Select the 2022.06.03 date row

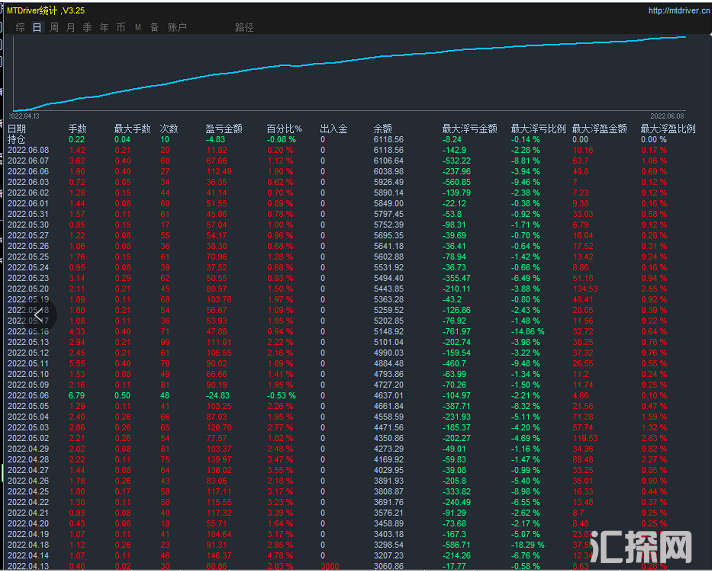(x=28, y=182)
